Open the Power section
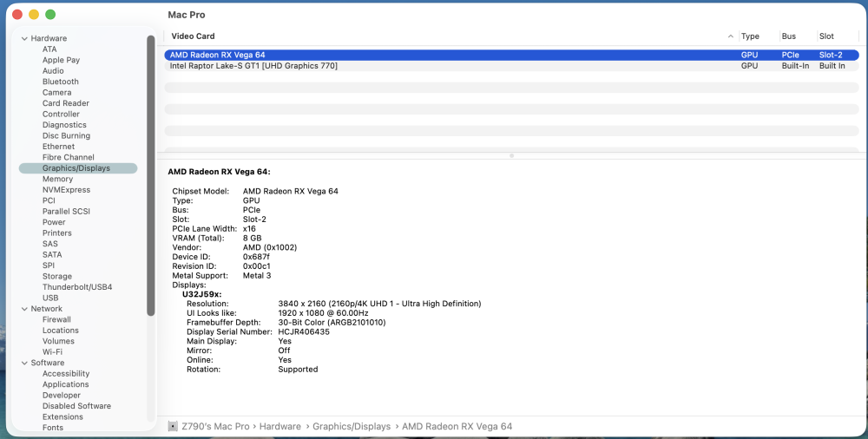 coord(54,222)
